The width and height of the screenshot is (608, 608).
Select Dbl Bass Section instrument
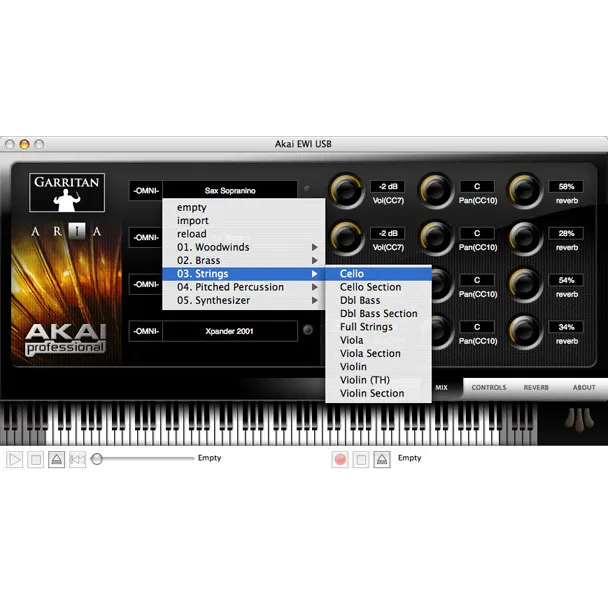click(x=378, y=314)
